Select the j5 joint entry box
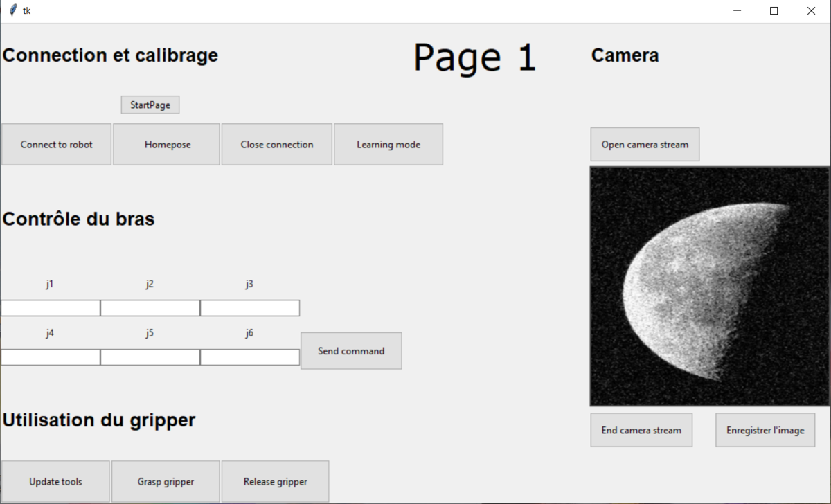The height and width of the screenshot is (504, 831). (x=150, y=357)
